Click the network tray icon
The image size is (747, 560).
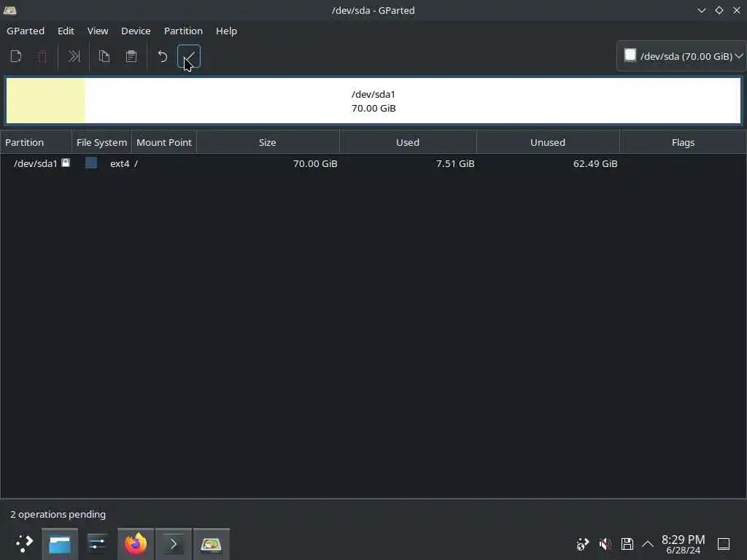pos(583,544)
